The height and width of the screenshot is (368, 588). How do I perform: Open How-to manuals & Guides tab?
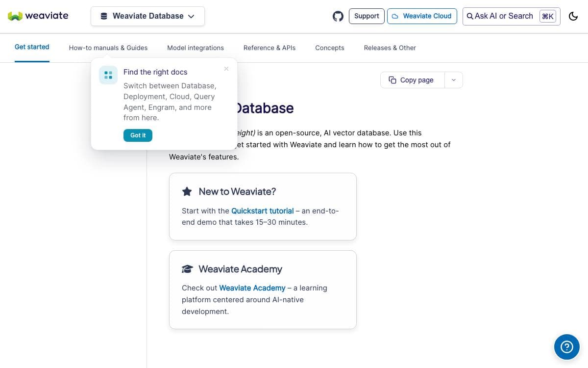coord(108,48)
